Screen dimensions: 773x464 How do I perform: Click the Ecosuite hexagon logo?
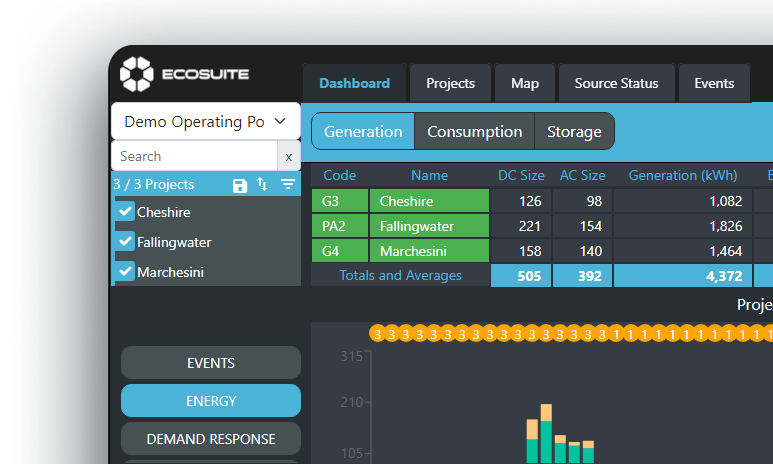[x=136, y=74]
